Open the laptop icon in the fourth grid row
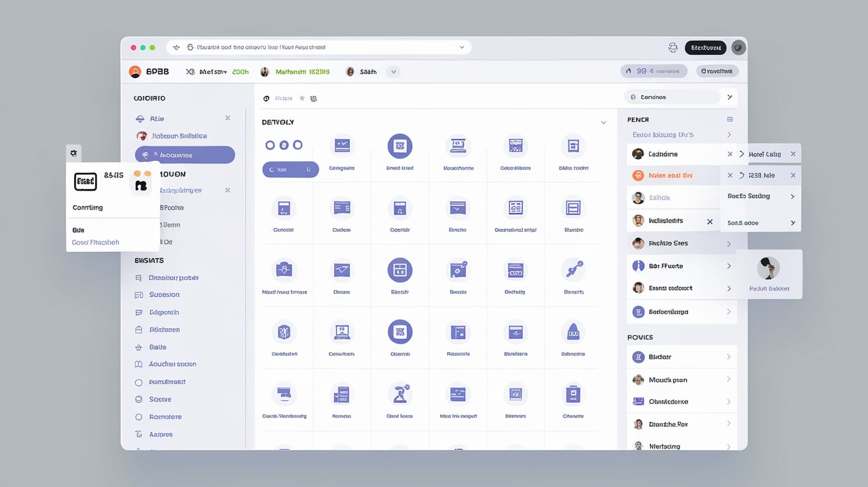Viewport: 868px width, 487px height. tap(342, 332)
